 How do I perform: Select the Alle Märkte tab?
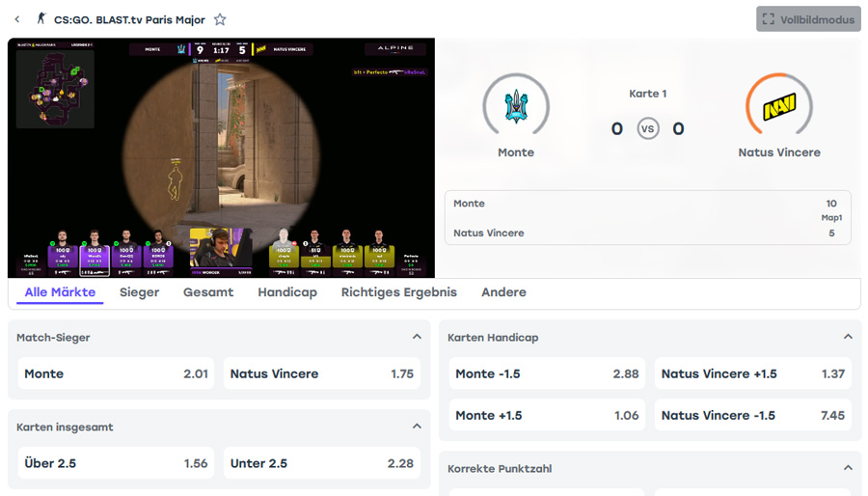pyautogui.click(x=60, y=292)
